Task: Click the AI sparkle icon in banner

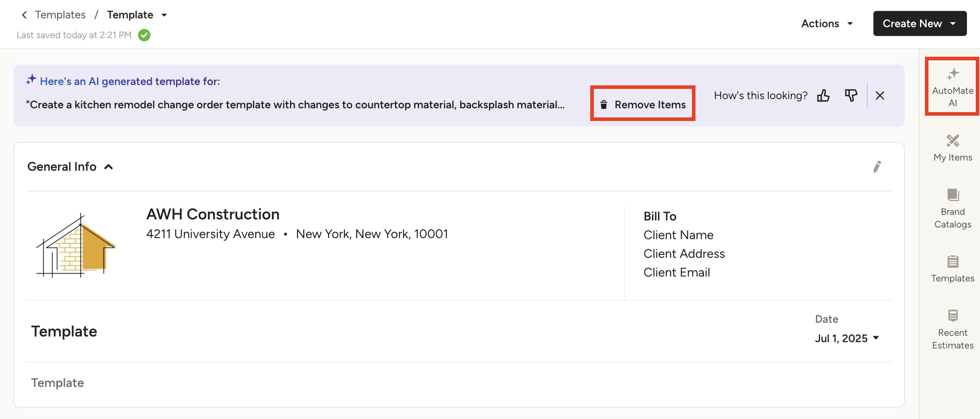Action: click(31, 79)
